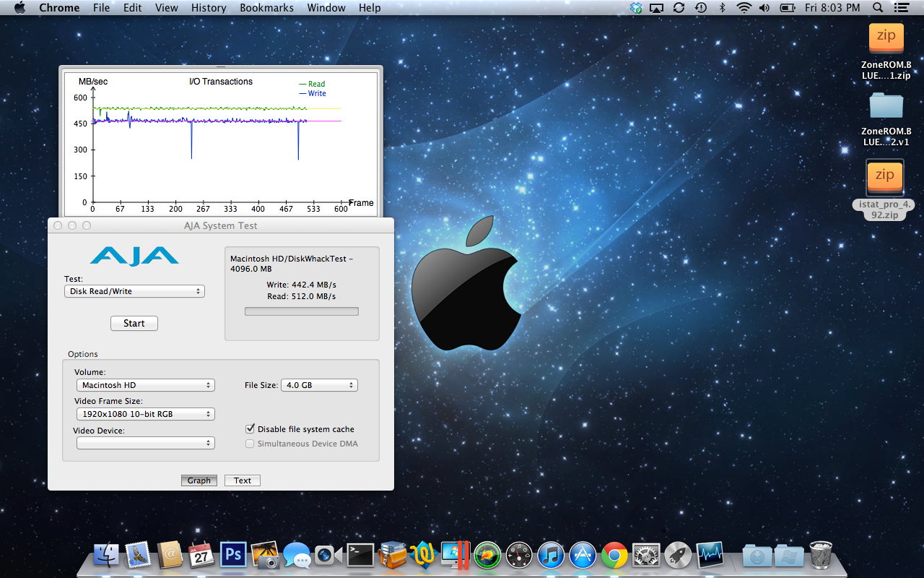Open the App Store in the dock

583,555
